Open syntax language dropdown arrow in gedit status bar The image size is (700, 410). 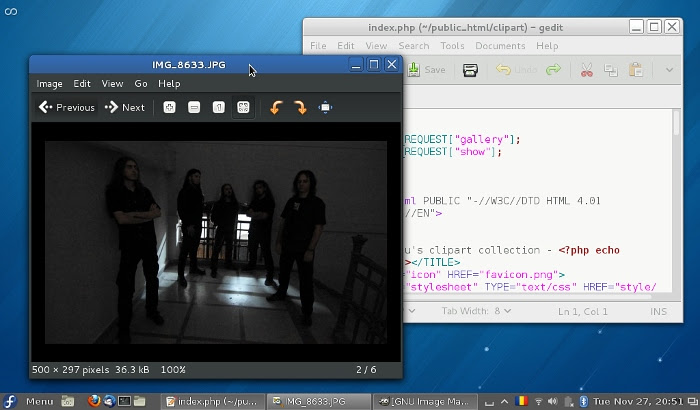[412, 311]
